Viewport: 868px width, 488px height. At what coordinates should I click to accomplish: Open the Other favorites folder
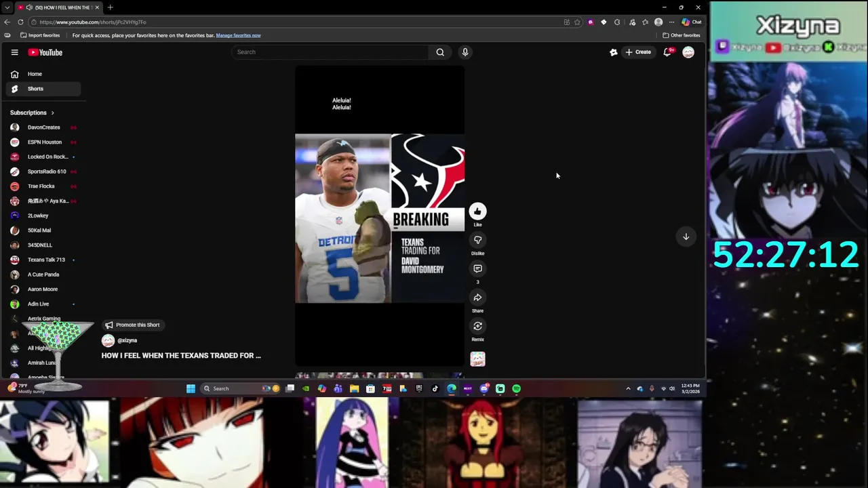[x=682, y=35]
